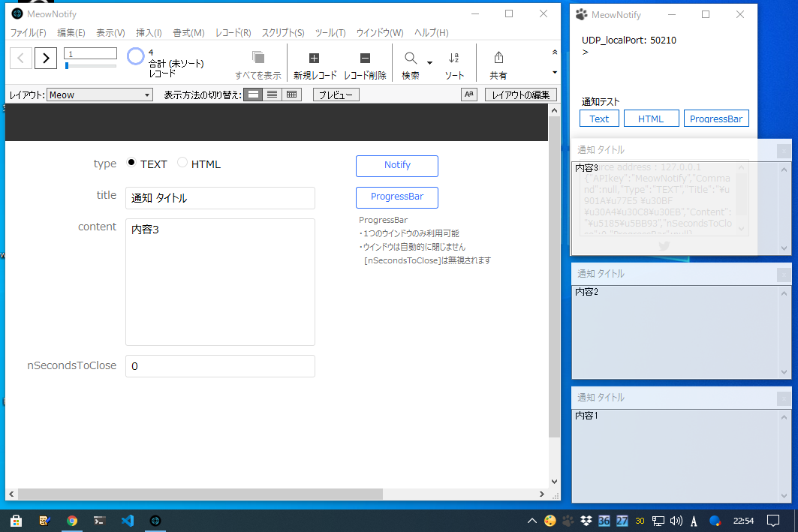This screenshot has height=532, width=798.
Task: Expand the toolbar overflow down arrow
Action: tap(555, 73)
